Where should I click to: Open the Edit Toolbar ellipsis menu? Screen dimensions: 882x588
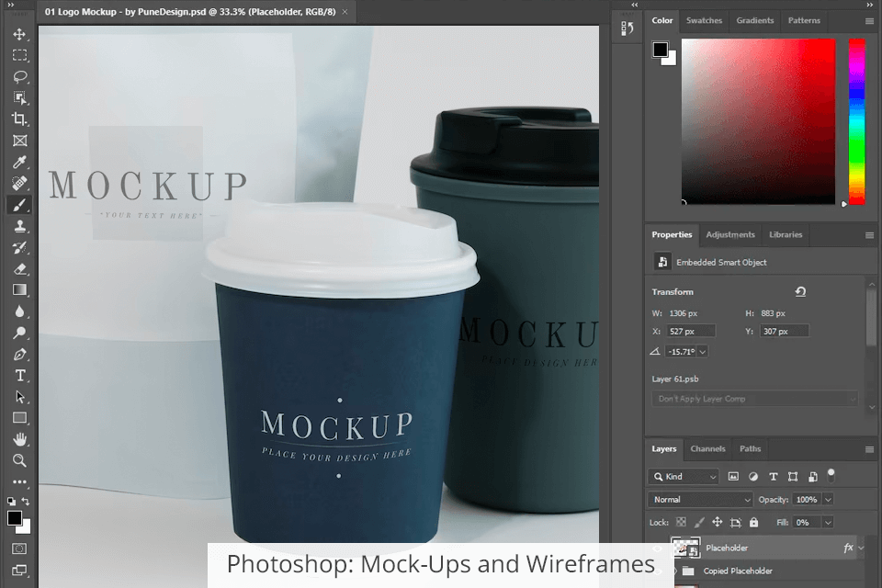(19, 481)
